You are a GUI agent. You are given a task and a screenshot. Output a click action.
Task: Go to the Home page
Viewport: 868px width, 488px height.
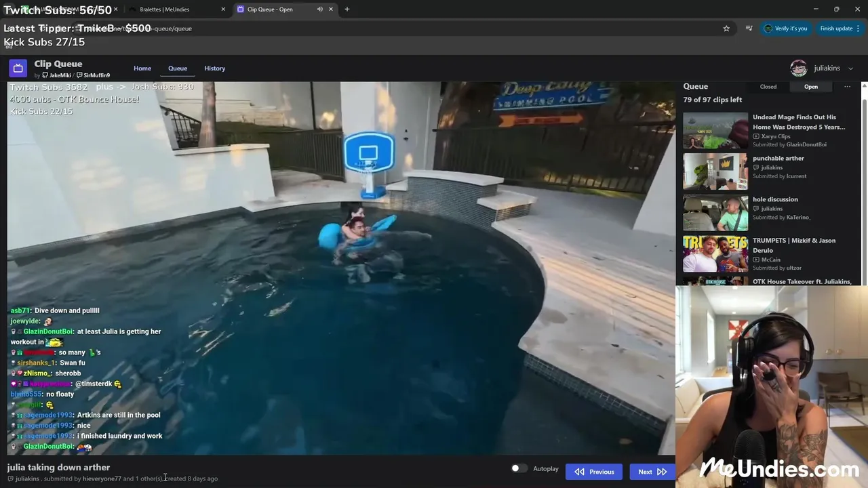tap(142, 68)
